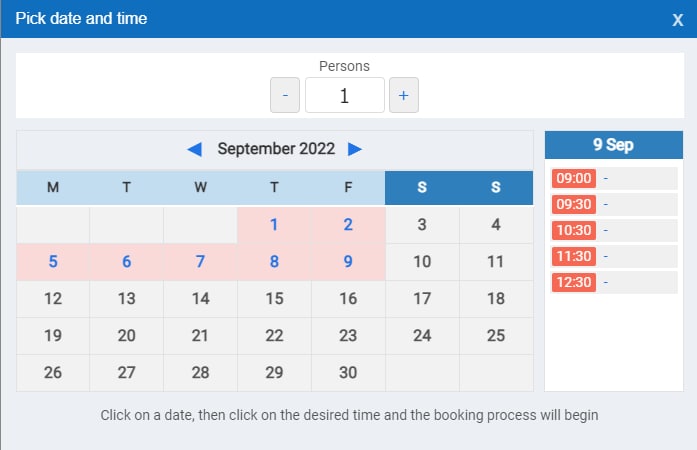
Task: Choose the 09:30 time slot
Action: coord(574,204)
